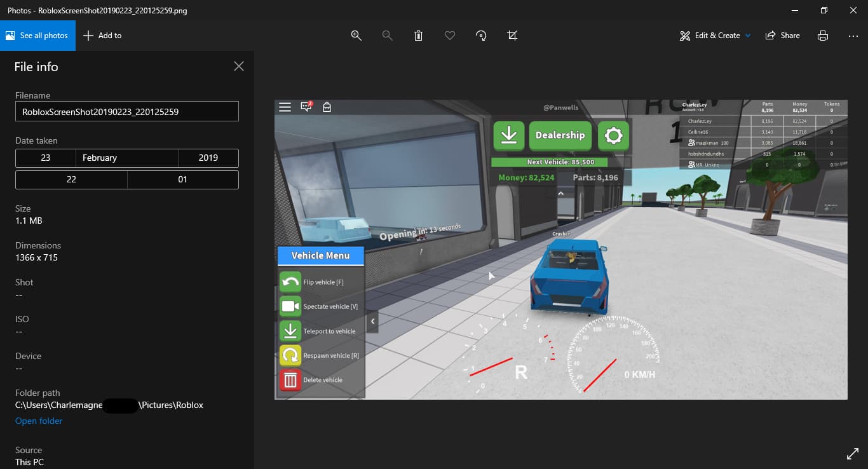The height and width of the screenshot is (469, 868).
Task: Zoom in on the photo
Action: [356, 36]
